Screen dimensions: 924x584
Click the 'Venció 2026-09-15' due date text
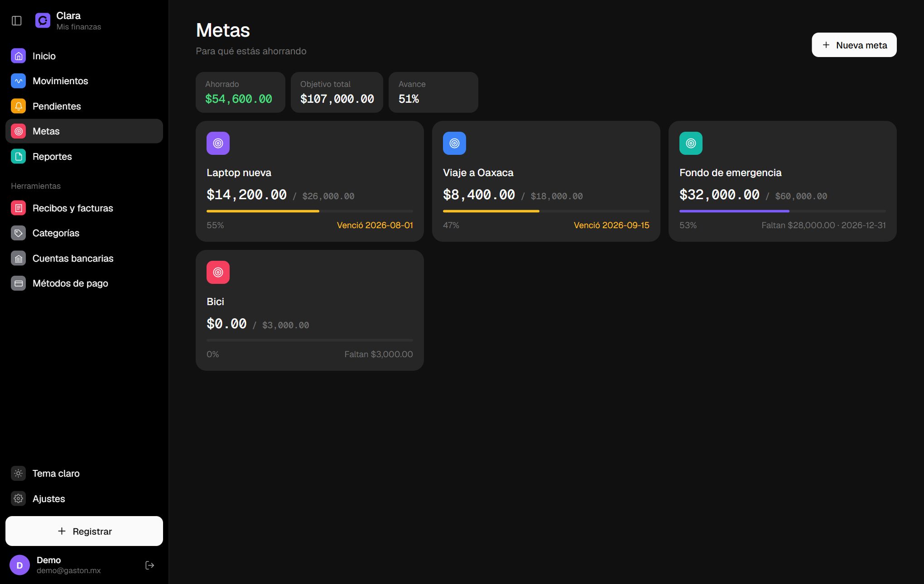click(x=611, y=225)
